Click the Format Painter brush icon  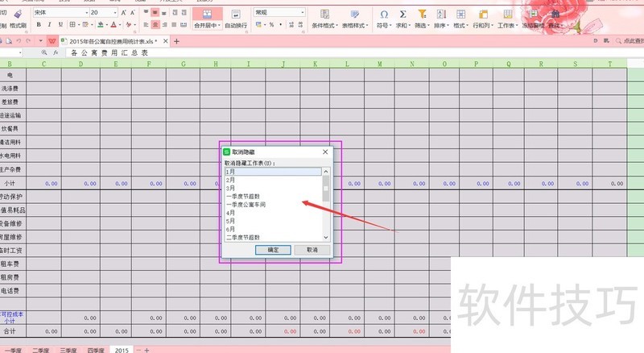(18, 14)
